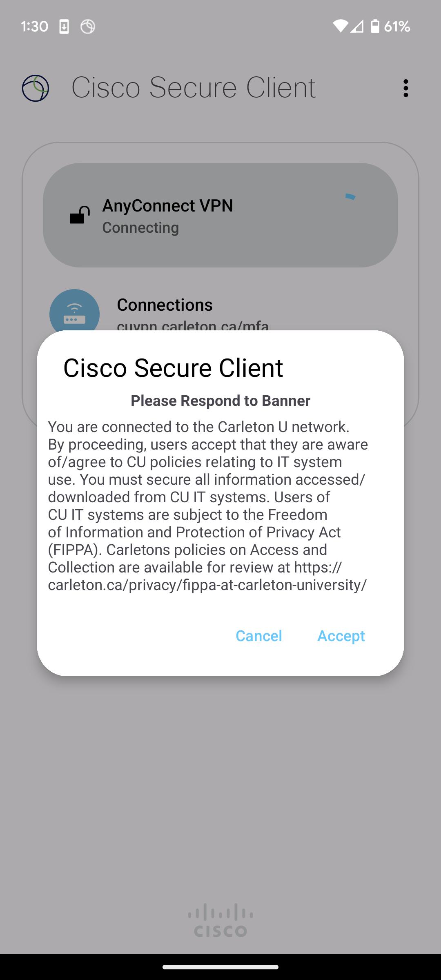Image resolution: width=441 pixels, height=980 pixels.
Task: Tap the circular VPN status icon in status bar
Action: click(x=88, y=27)
